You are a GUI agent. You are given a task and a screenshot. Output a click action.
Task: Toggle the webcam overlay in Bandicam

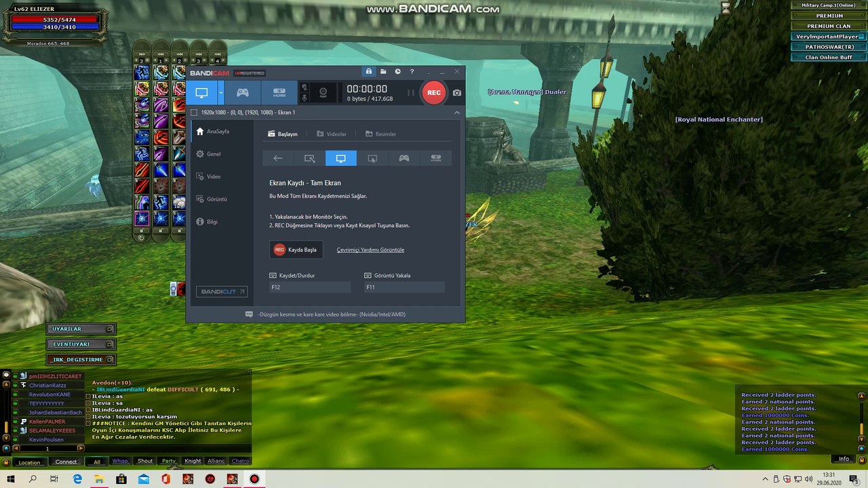(x=323, y=93)
